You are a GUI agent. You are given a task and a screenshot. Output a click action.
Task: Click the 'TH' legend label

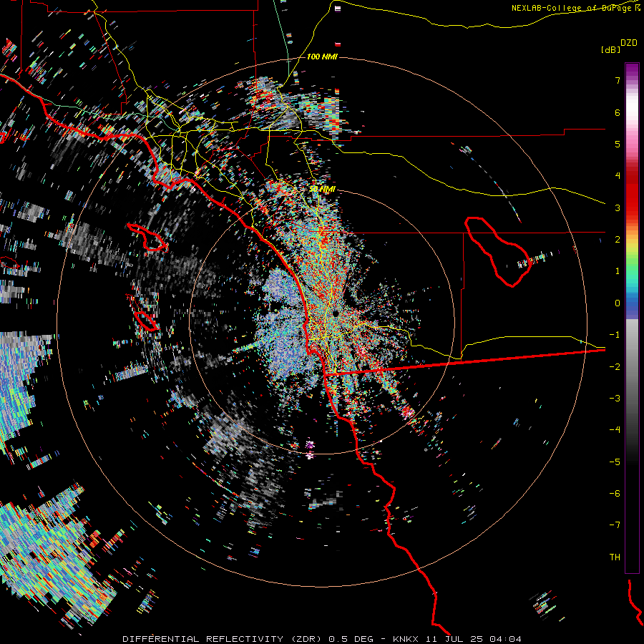click(x=615, y=557)
